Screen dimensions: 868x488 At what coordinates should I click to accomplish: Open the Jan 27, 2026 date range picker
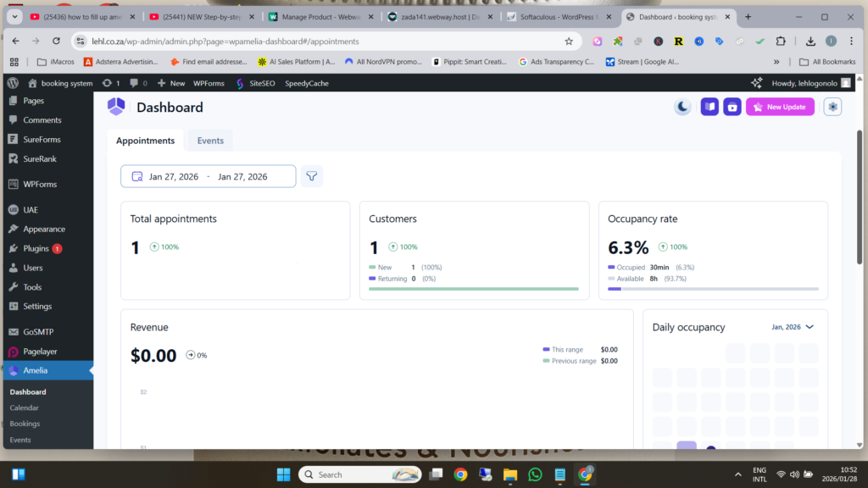point(209,176)
